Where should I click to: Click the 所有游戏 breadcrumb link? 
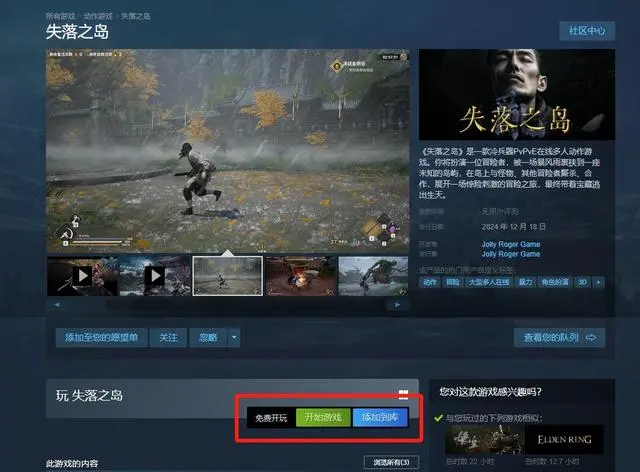60,16
